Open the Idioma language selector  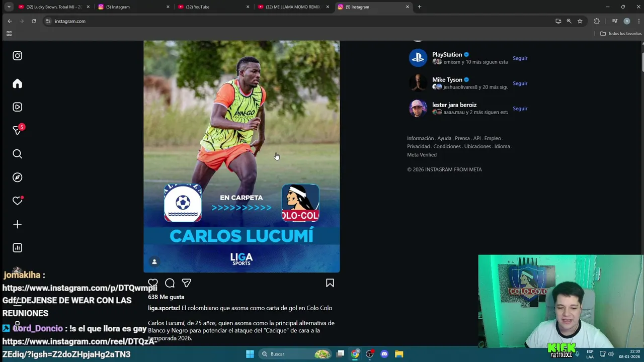point(502,146)
